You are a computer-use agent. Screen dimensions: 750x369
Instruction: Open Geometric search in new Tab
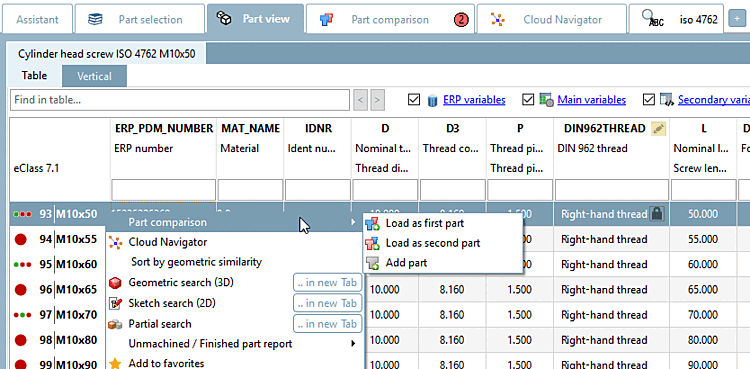(327, 283)
